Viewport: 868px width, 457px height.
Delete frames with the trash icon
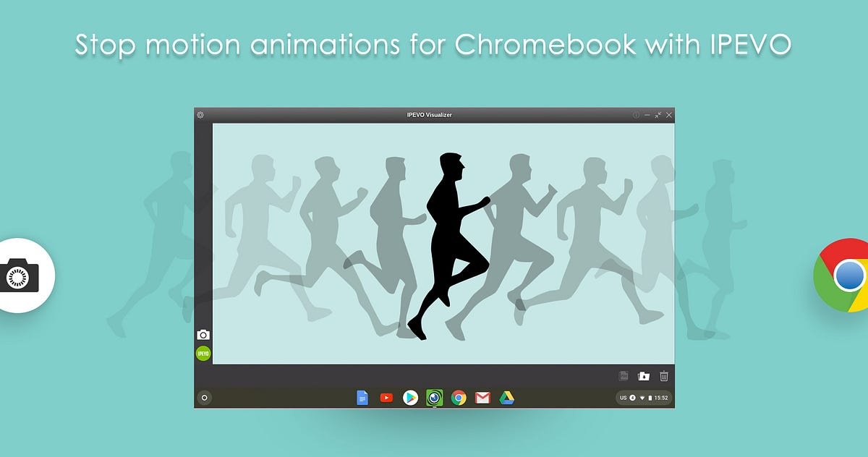(664, 376)
